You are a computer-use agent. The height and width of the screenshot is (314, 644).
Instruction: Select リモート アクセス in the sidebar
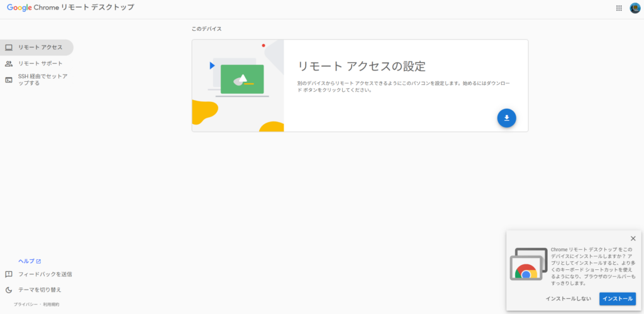click(36, 47)
